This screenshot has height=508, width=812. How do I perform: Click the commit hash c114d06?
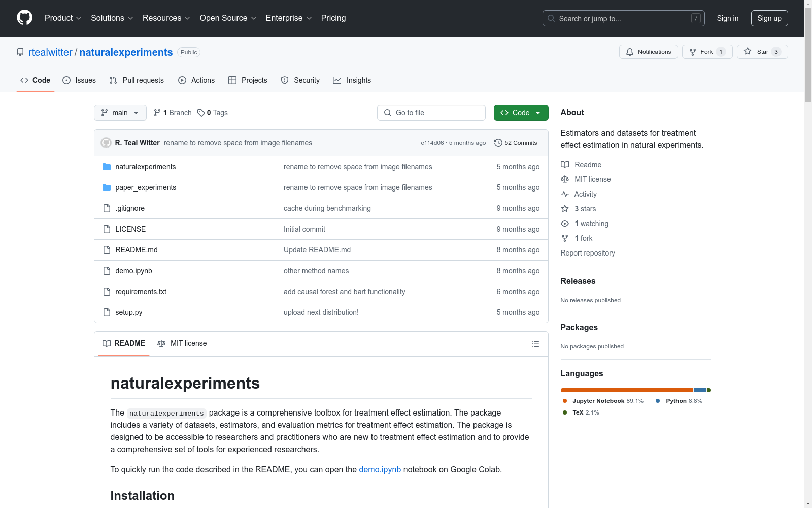[432, 143]
